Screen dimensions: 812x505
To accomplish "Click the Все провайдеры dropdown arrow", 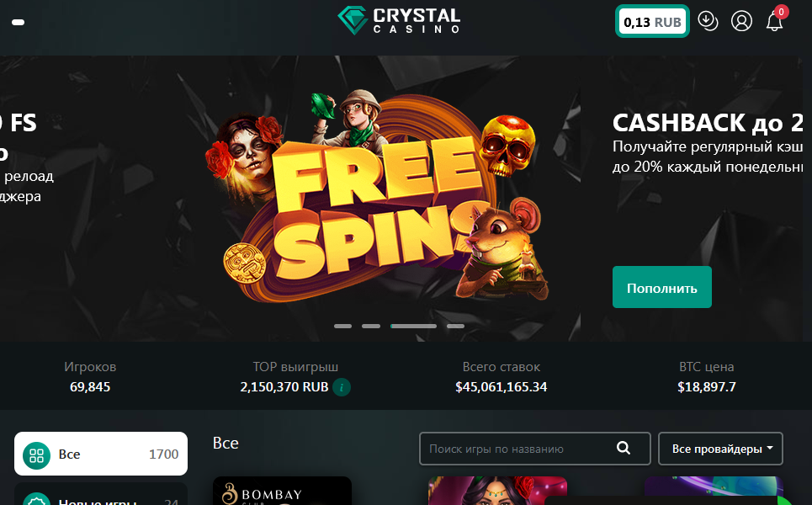I will 770,448.
